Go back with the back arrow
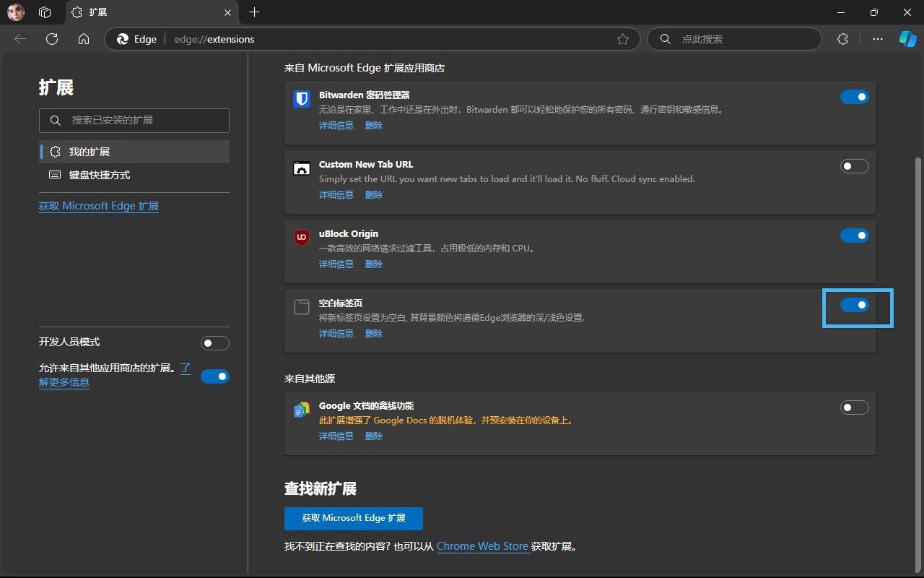Viewport: 924px width, 578px height. 20,39
